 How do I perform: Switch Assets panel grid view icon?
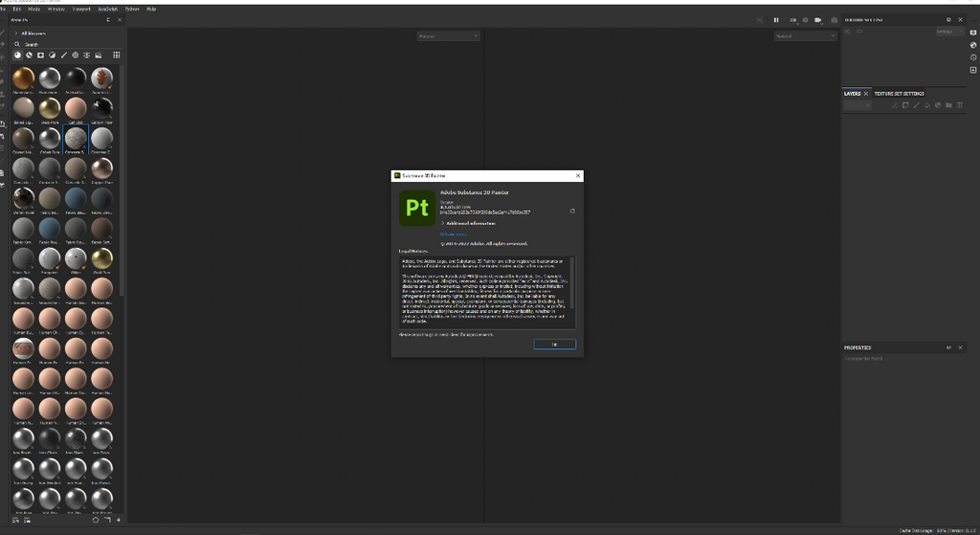point(116,55)
